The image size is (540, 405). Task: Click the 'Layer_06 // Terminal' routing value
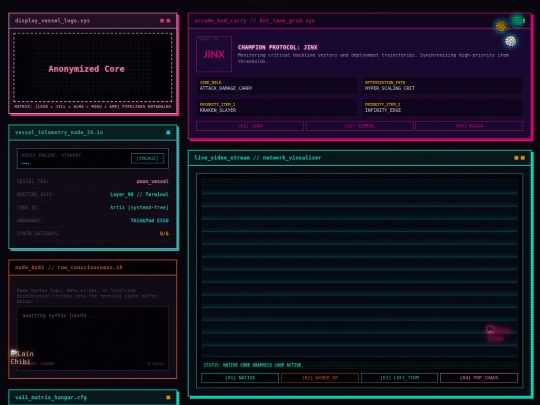[139, 194]
